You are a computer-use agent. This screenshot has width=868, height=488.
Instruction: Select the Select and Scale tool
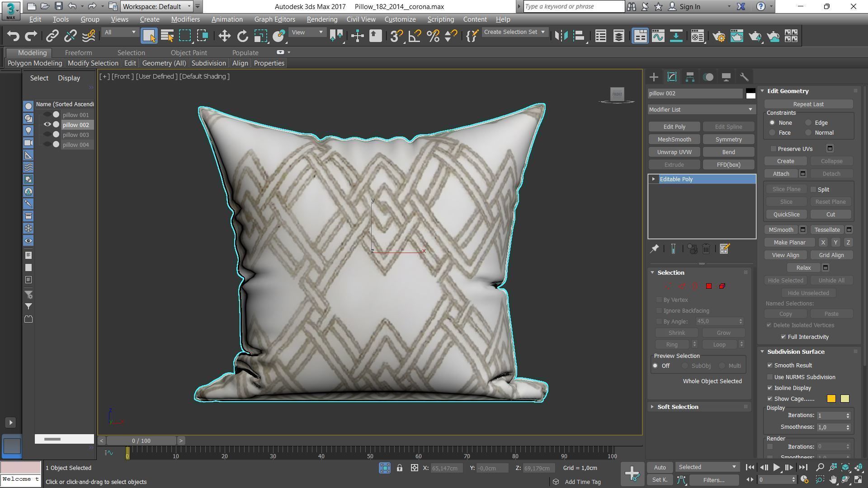click(x=261, y=36)
